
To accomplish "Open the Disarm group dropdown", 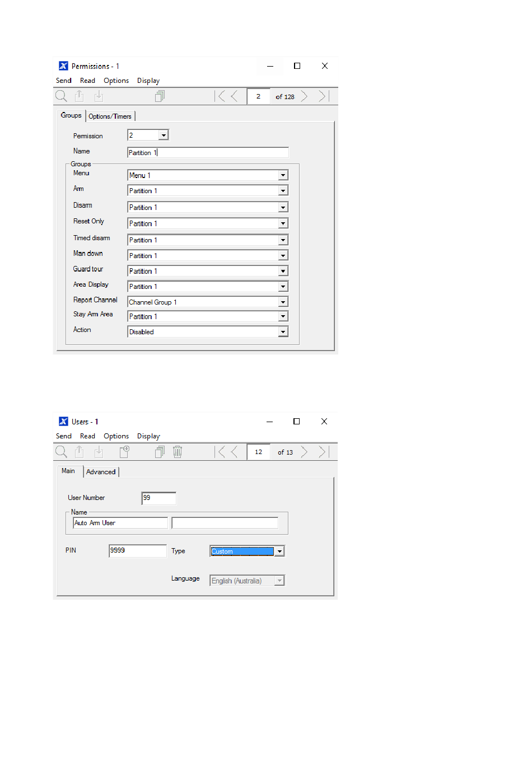I will pos(283,208).
